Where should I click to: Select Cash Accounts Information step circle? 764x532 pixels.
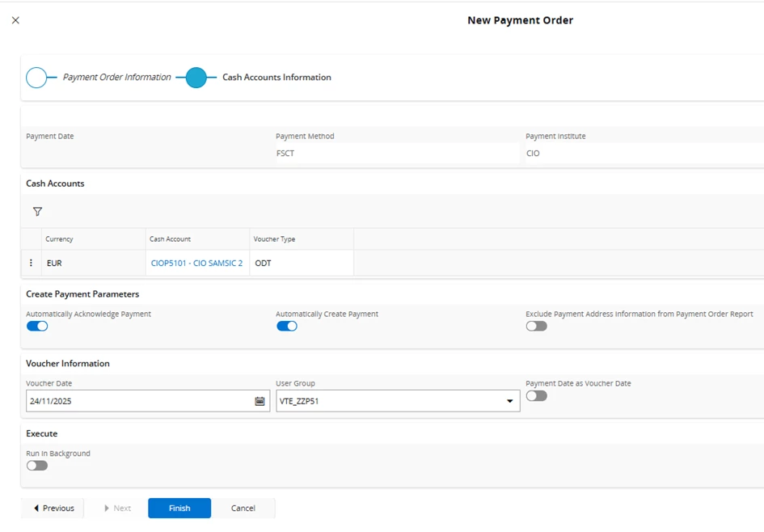click(x=196, y=78)
